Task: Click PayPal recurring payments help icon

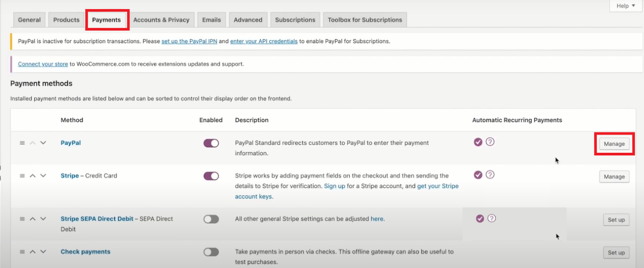Action: click(490, 143)
